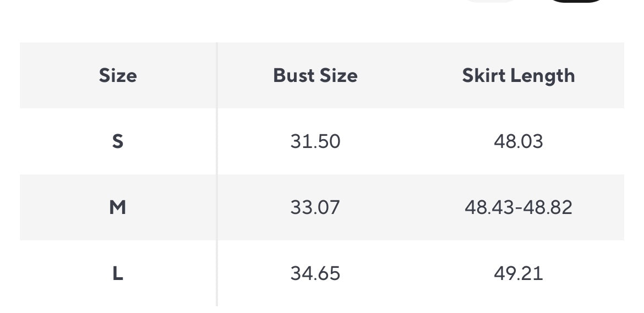The image size is (644, 313).
Task: Click the light gray pill button above the table
Action: 492,1
